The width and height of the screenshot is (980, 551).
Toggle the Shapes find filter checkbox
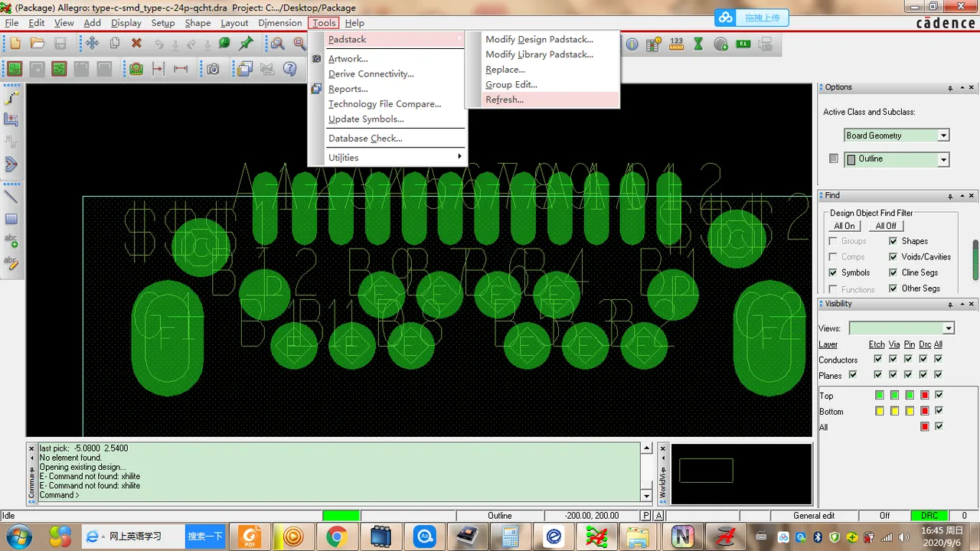tap(893, 241)
